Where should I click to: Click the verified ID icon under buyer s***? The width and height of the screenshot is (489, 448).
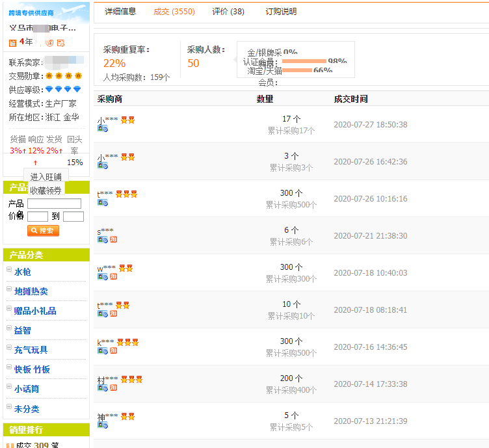(103, 240)
